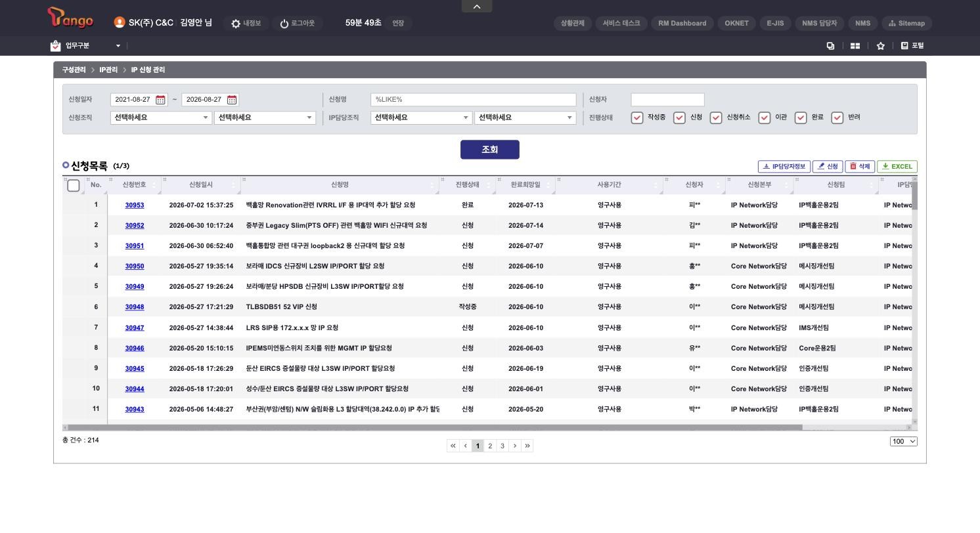Open the 포털 icon link
This screenshot has width=980, height=533.
(912, 46)
